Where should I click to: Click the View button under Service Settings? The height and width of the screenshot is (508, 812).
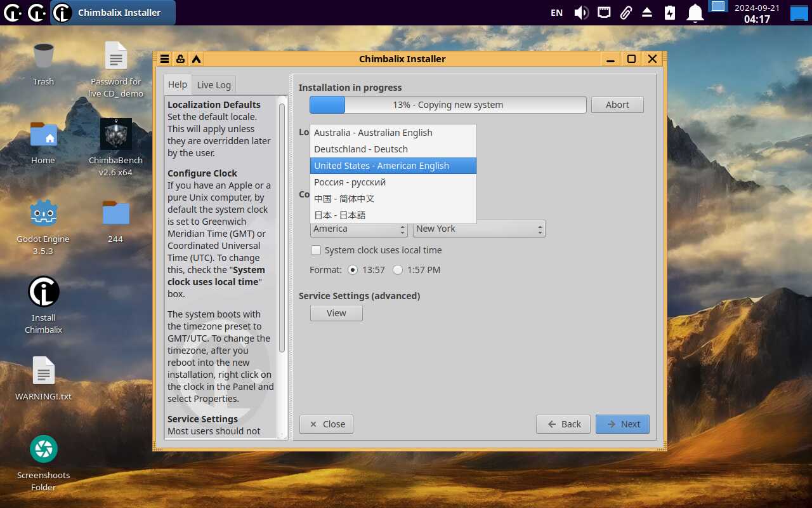(336, 313)
